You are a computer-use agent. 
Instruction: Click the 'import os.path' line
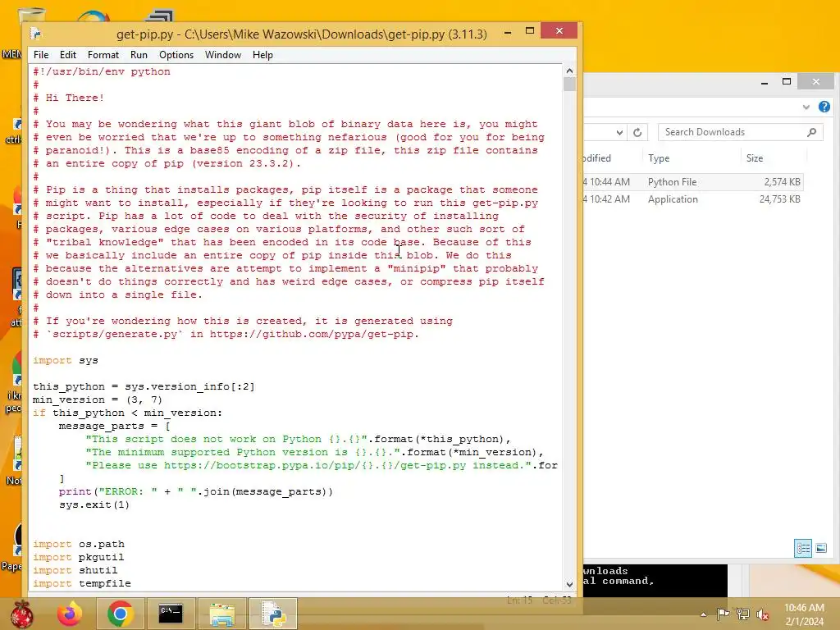(x=79, y=545)
